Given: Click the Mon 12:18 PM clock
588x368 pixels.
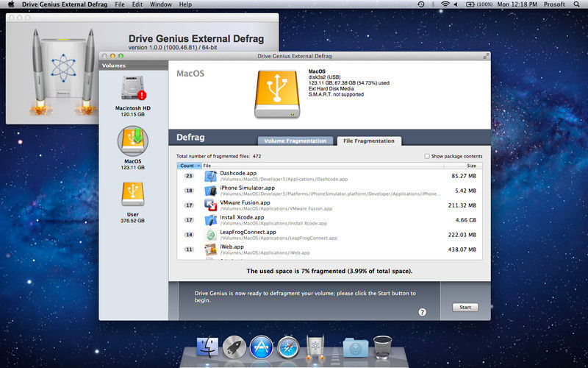Looking at the screenshot, I should 517,4.
